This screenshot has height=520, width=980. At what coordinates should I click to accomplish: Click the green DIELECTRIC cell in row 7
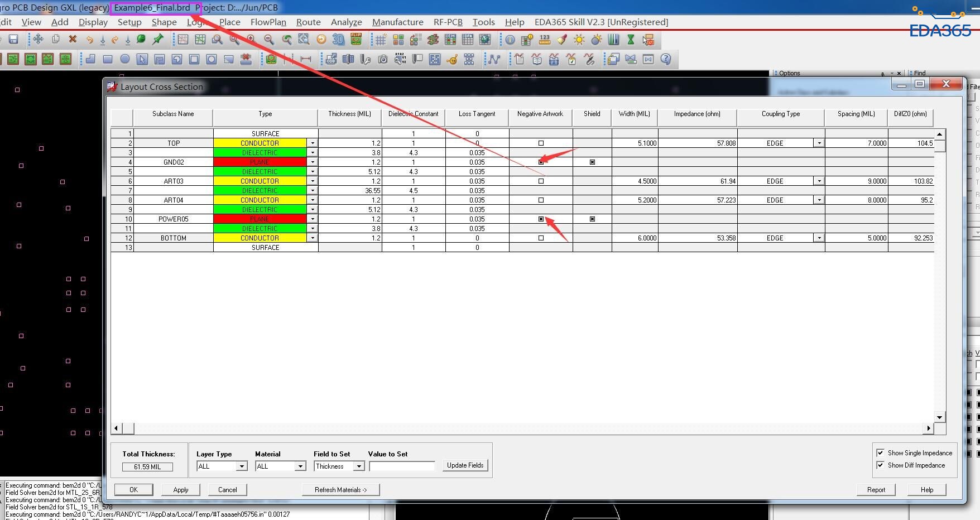tap(260, 191)
